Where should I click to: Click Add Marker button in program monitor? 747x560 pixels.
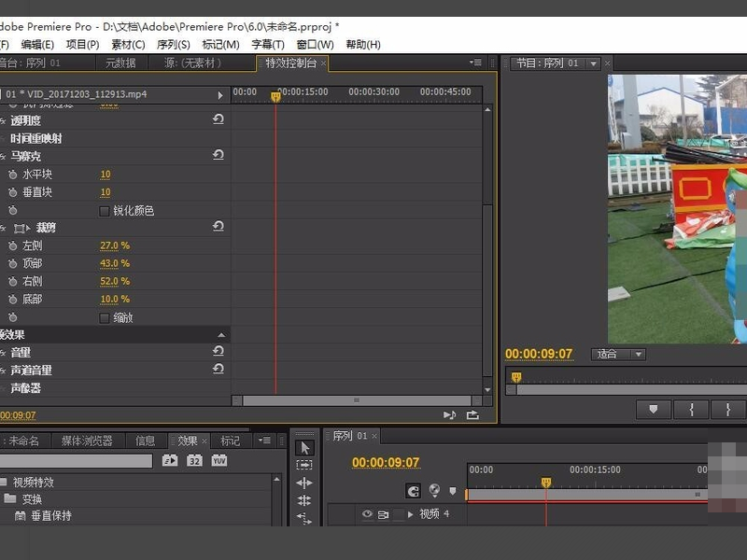(x=654, y=410)
